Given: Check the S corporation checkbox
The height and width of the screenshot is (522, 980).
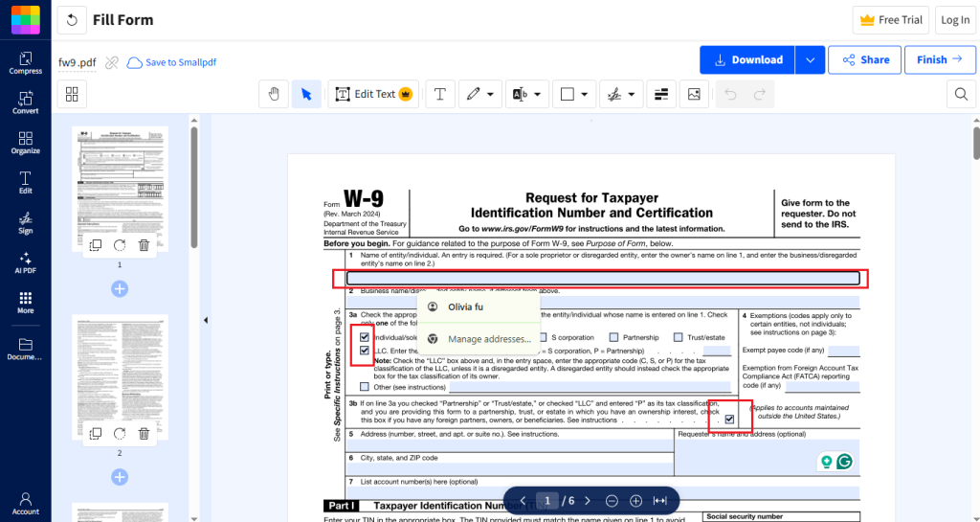Looking at the screenshot, I should [x=543, y=337].
